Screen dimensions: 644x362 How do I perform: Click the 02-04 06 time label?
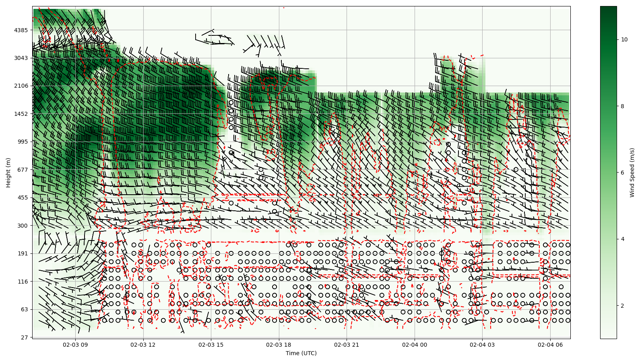coord(550,345)
